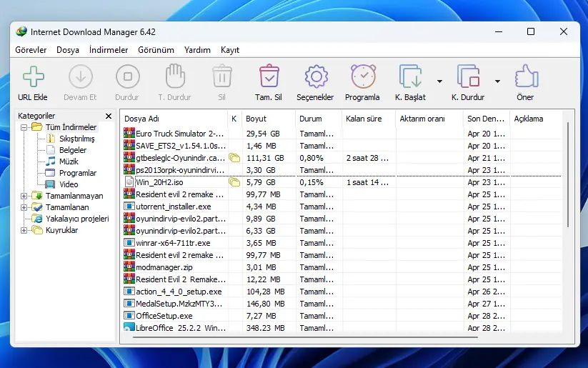Image resolution: width=588 pixels, height=368 pixels.
Task: Open the Yardım menu
Action: point(197,50)
